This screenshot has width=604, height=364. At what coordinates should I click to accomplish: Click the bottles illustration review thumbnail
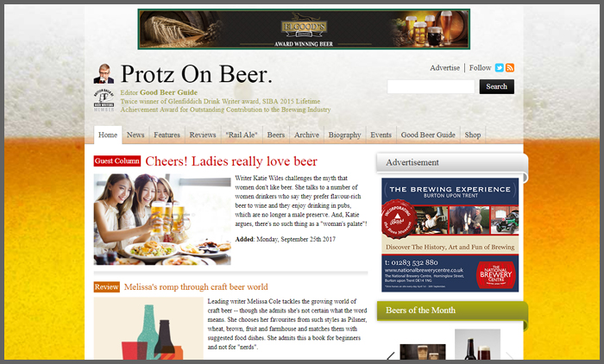pyautogui.click(x=148, y=329)
